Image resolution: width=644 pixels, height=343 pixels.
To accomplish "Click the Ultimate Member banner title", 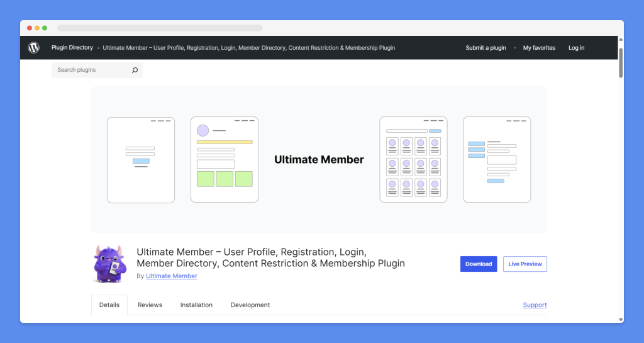I will pos(319,159).
